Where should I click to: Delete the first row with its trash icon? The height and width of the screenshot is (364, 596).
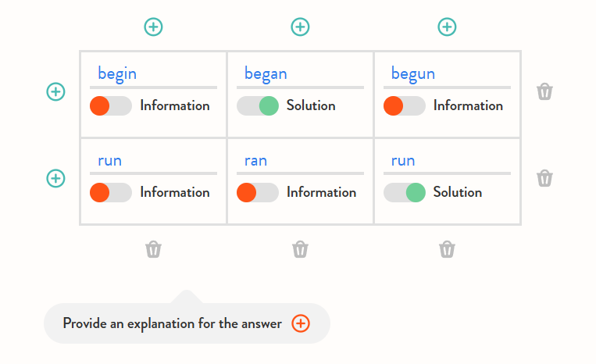click(544, 91)
